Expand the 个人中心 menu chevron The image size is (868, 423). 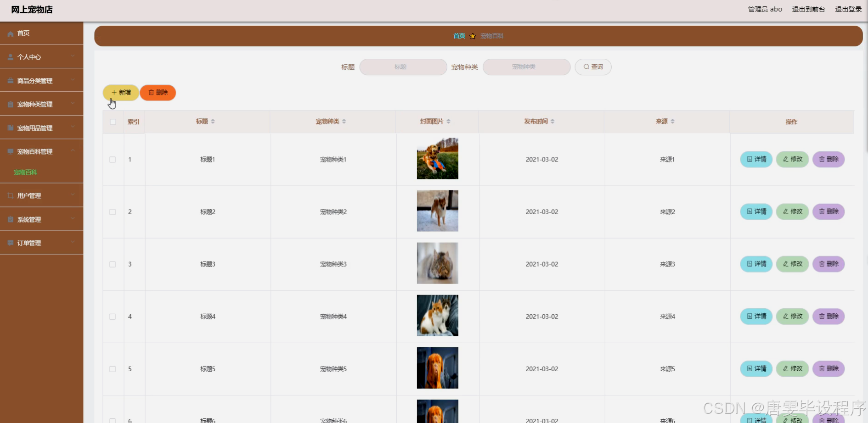click(73, 56)
